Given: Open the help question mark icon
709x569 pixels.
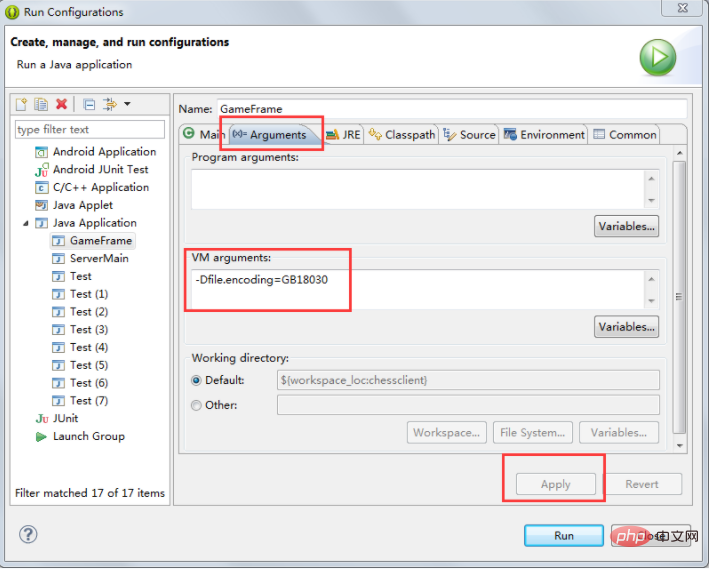Looking at the screenshot, I should (x=28, y=535).
